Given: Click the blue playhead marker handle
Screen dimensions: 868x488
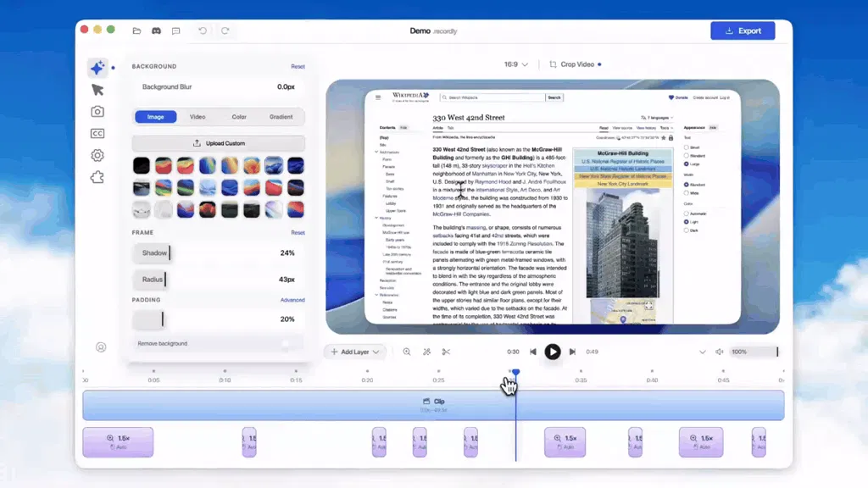Looking at the screenshot, I should pyautogui.click(x=516, y=373).
